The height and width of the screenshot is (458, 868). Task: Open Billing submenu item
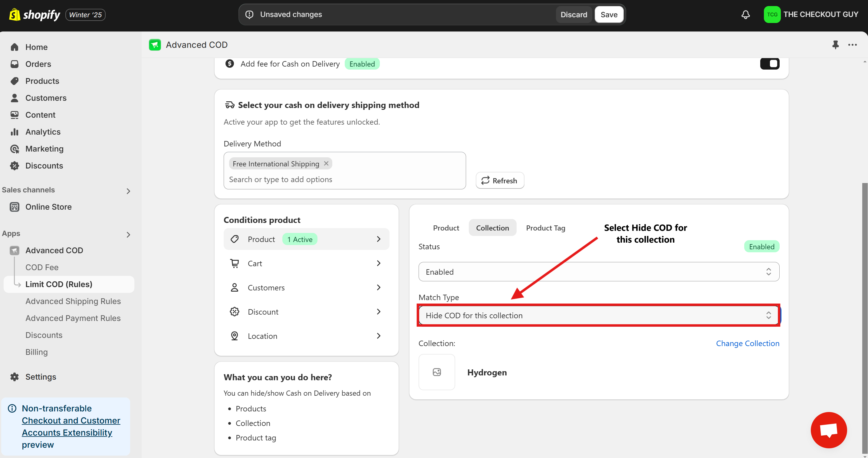pos(36,352)
